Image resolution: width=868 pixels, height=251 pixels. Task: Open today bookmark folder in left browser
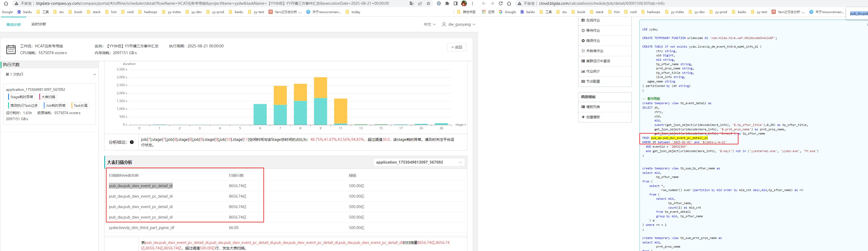(353, 12)
